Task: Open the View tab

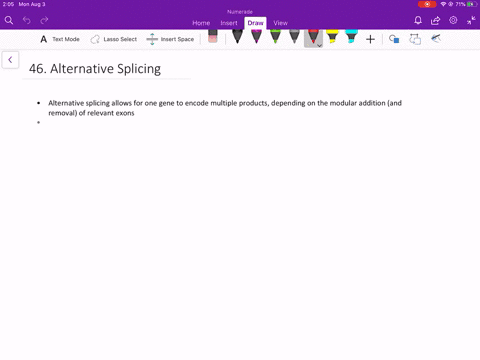Action: click(x=281, y=23)
